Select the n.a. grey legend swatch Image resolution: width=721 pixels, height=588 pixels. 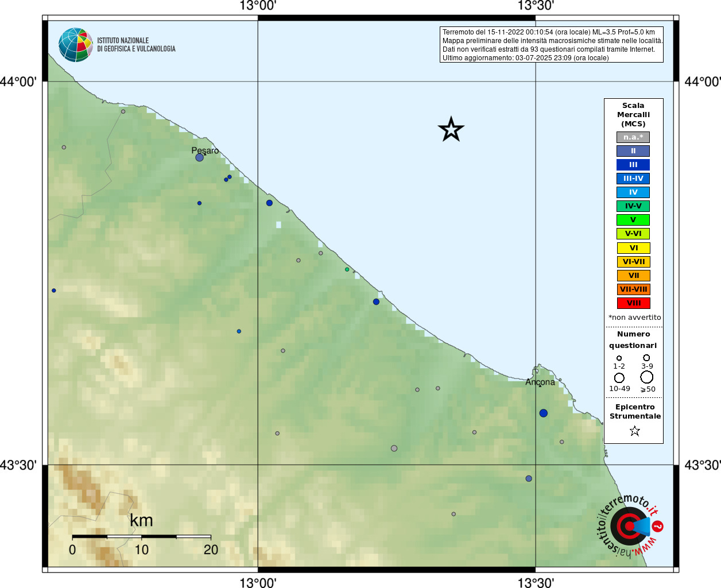pos(633,137)
